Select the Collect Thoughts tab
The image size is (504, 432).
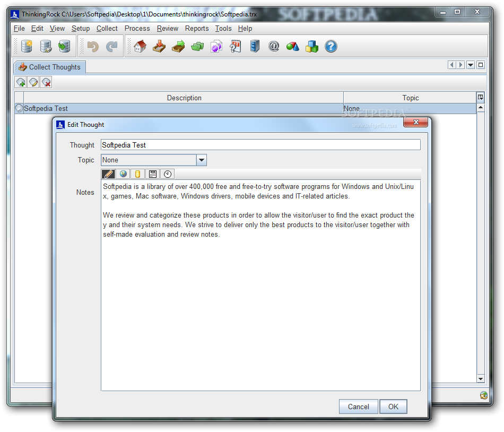[50, 67]
